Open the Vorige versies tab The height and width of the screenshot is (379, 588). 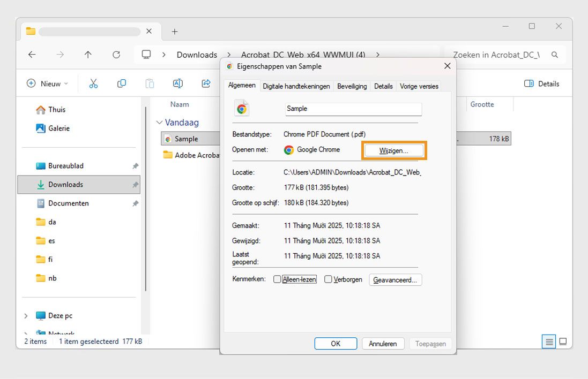[419, 86]
